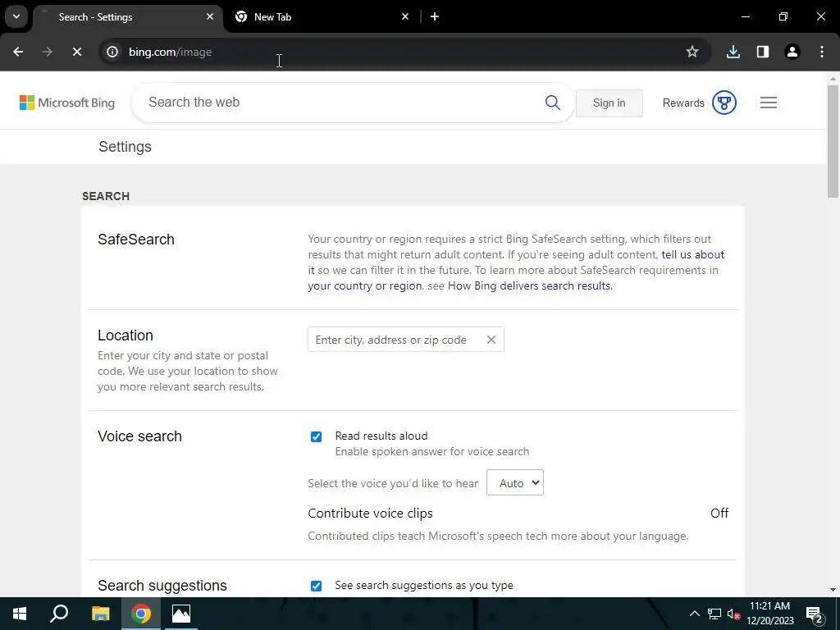Open the voice selection Auto dropdown
Image resolution: width=840 pixels, height=630 pixels.
515,482
